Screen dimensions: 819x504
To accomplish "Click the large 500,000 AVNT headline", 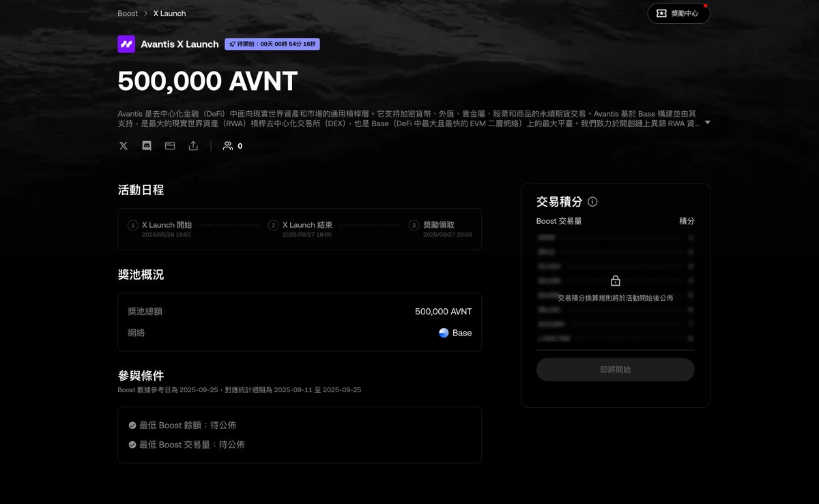I will coord(207,81).
